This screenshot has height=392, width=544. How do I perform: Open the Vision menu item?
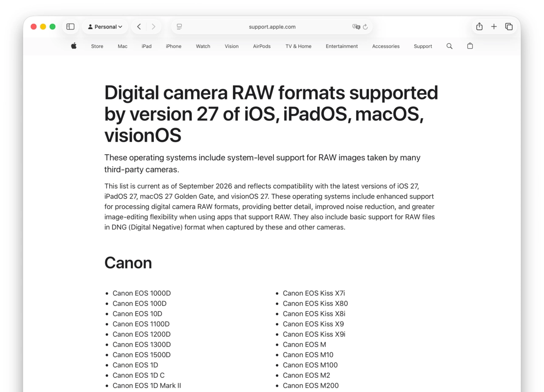click(x=232, y=46)
